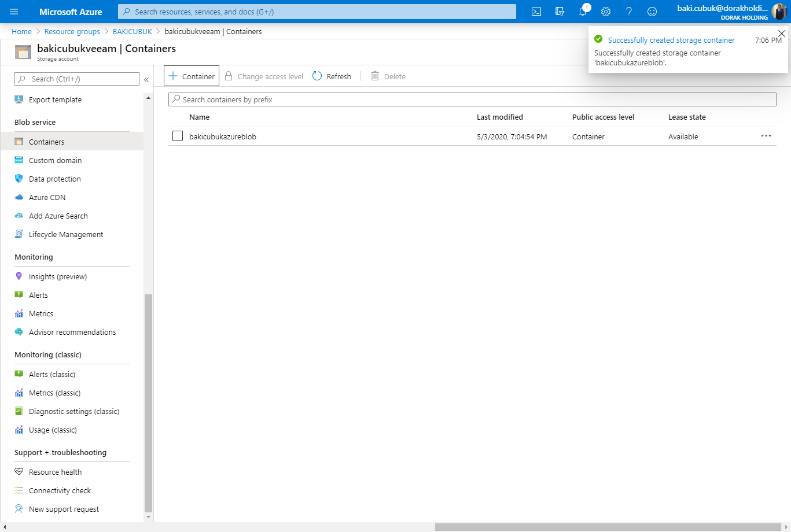Click the Lifecycle Management icon

tap(19, 234)
